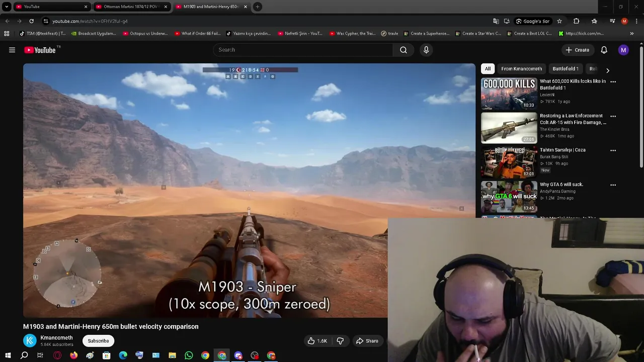This screenshot has height=362, width=644.
Task: Open options for 'Why GTA 6 will suck'
Action: coord(613,185)
